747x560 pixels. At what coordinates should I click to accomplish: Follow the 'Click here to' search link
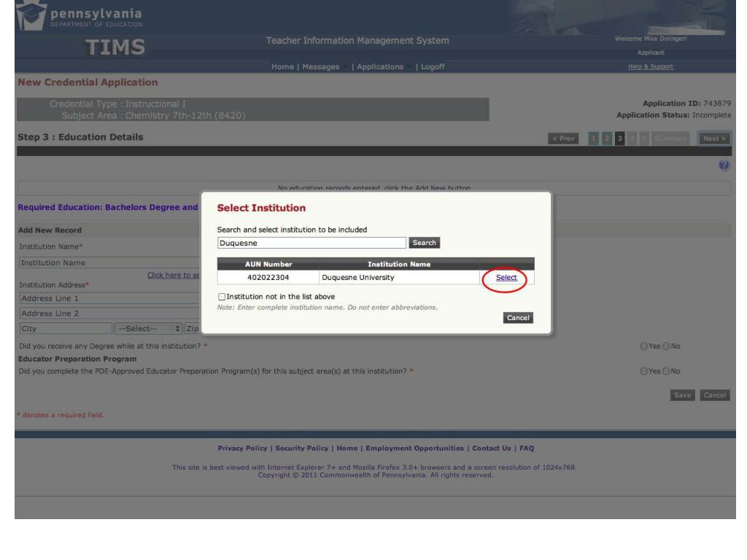pos(174,275)
